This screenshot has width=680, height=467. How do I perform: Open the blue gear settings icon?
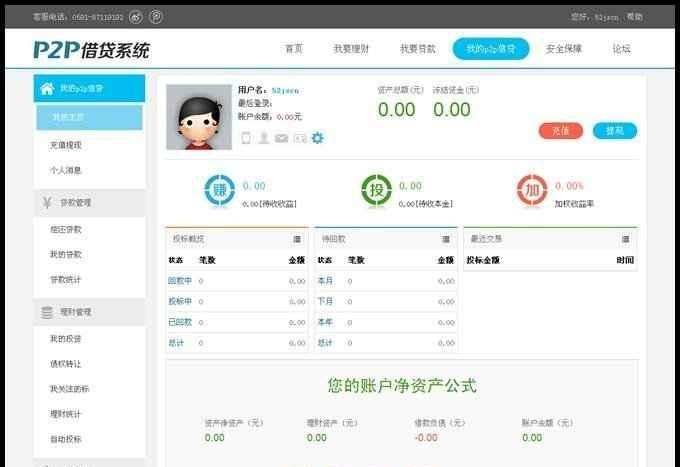click(x=318, y=138)
